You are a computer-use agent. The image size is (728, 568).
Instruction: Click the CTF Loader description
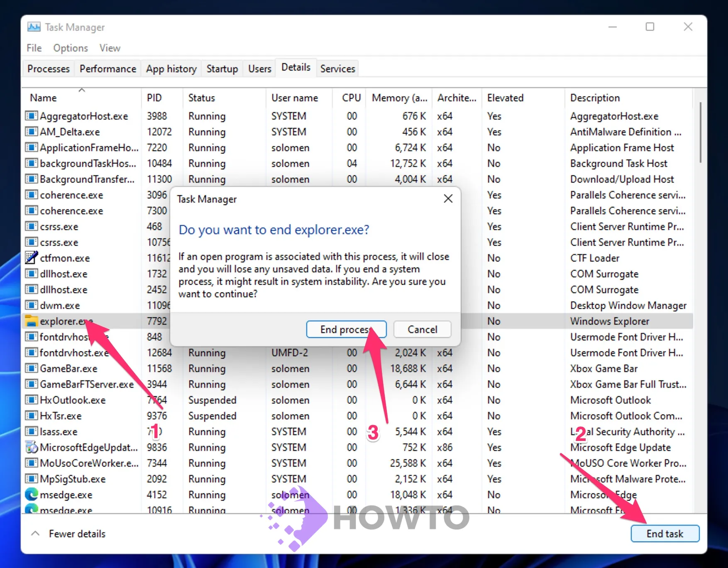click(595, 258)
